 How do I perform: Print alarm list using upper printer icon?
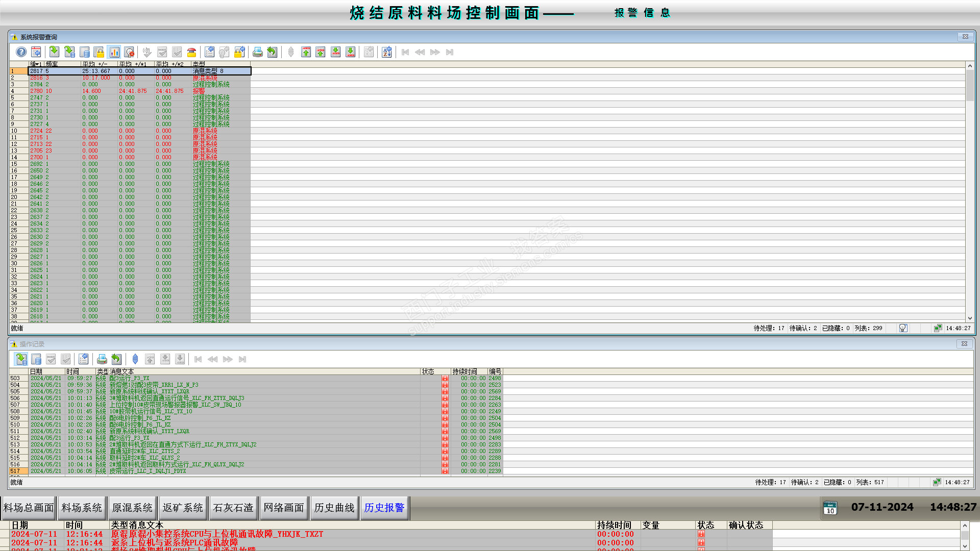(x=257, y=52)
